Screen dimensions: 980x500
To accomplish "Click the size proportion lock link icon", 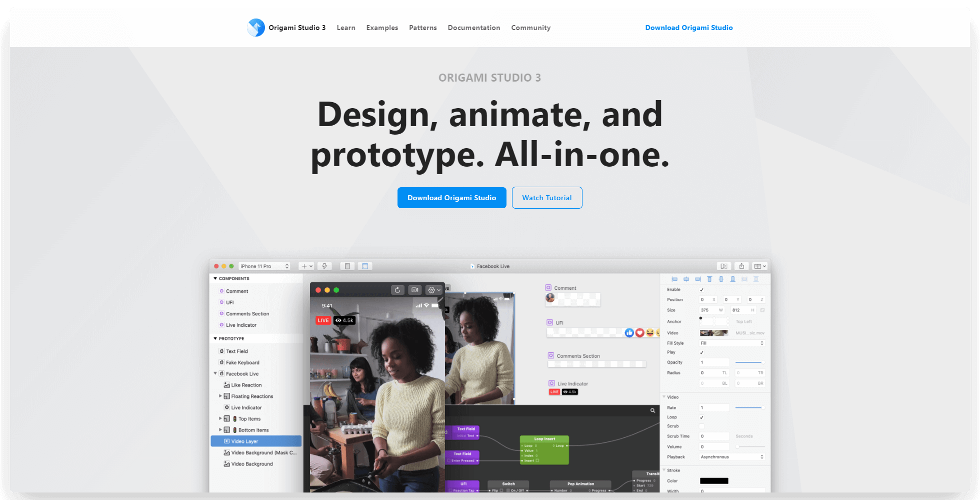I will pos(762,310).
